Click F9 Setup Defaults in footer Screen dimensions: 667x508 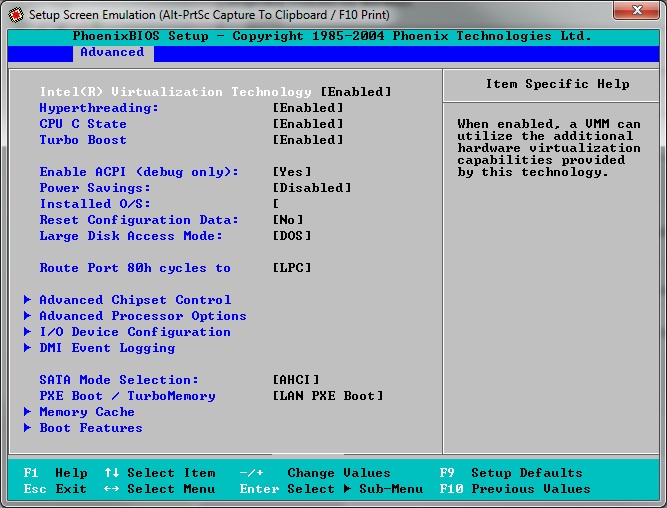point(511,473)
